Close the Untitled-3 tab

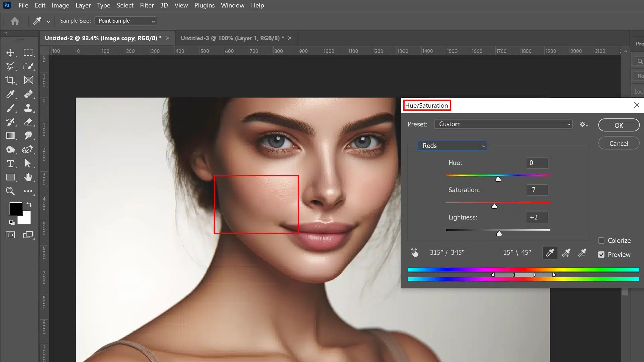click(290, 38)
